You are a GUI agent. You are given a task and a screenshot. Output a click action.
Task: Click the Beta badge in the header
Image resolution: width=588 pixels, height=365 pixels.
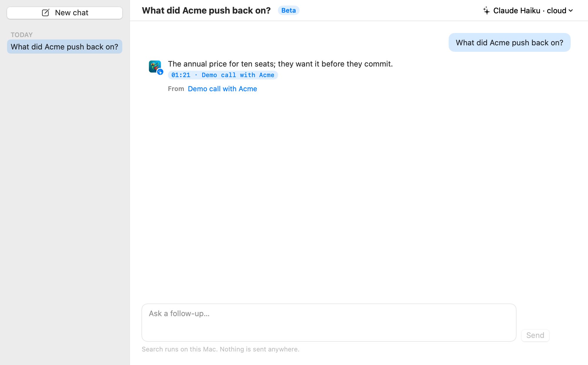288,10
